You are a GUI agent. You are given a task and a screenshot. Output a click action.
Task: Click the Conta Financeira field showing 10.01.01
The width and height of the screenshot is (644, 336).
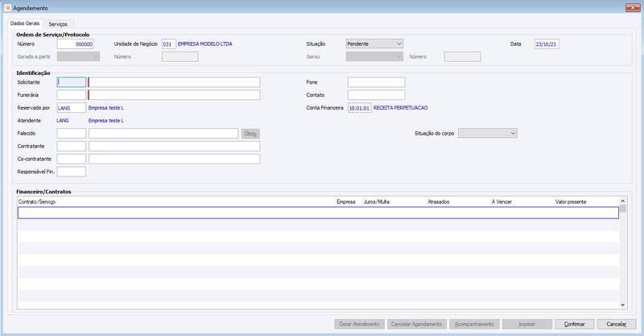pyautogui.click(x=359, y=108)
